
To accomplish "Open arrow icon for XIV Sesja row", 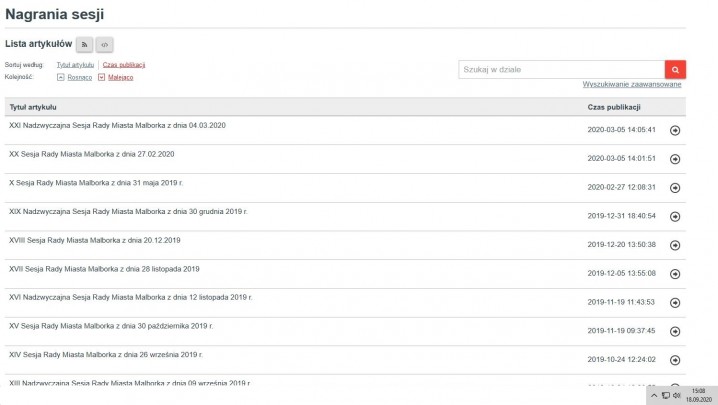I will click(674, 360).
